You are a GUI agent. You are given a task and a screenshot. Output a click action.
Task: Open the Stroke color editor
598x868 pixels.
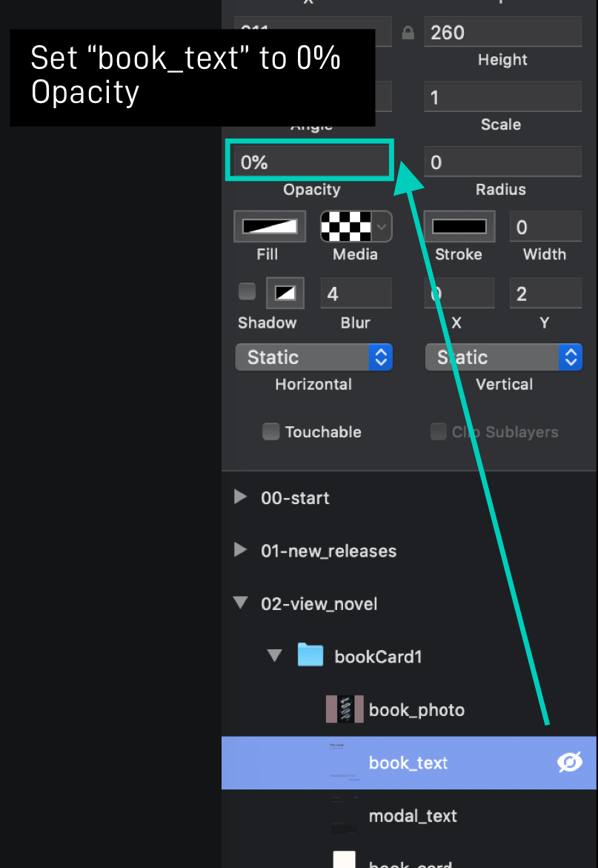tap(459, 226)
